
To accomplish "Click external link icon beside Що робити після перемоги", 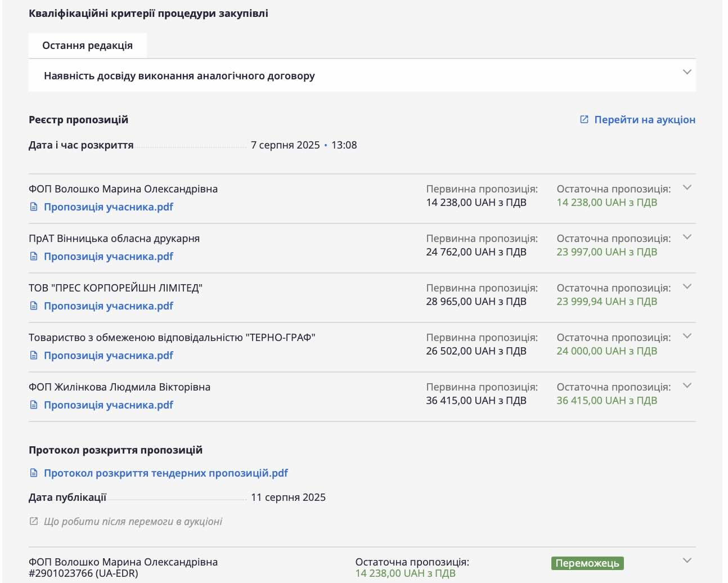I will [34, 521].
